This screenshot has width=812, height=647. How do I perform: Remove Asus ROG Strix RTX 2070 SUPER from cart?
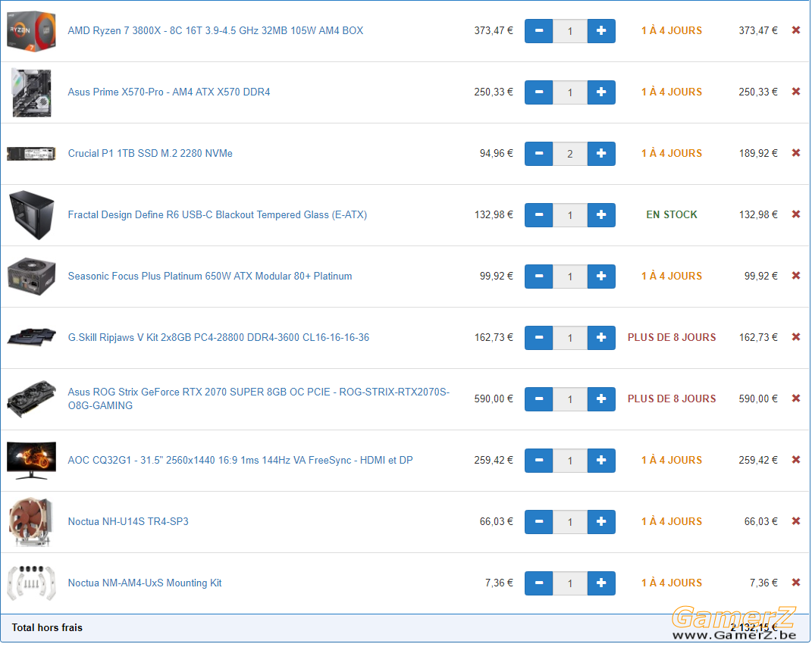click(x=796, y=399)
